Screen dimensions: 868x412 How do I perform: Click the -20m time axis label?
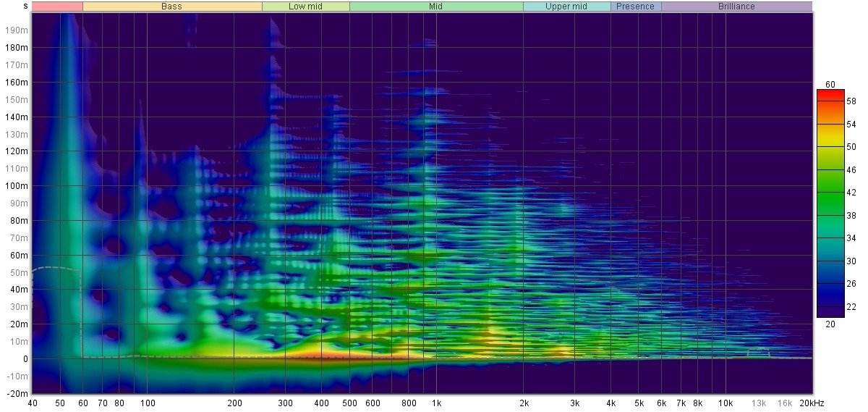(x=17, y=393)
